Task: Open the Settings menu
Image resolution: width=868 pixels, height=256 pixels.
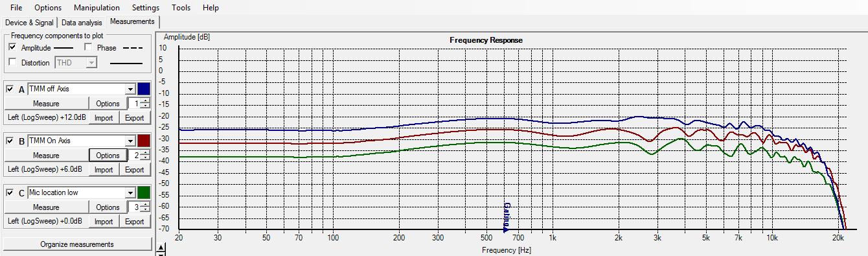Action: 146,8
